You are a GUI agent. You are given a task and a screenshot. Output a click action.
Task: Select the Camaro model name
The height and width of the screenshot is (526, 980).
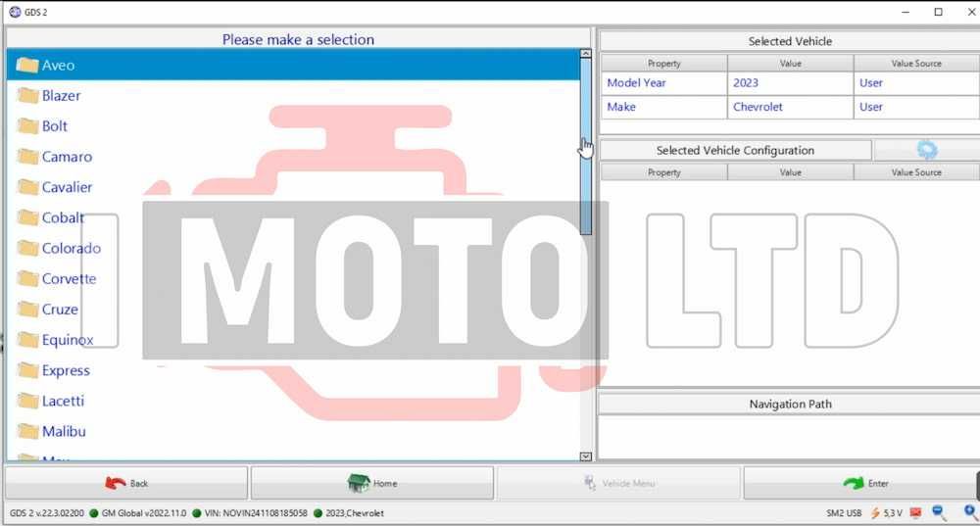(x=67, y=157)
